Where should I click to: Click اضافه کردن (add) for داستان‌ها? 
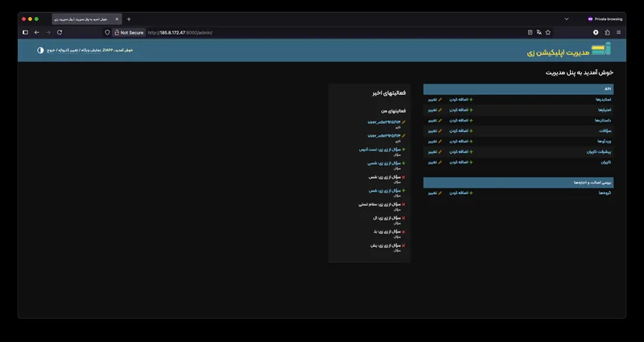click(460, 120)
